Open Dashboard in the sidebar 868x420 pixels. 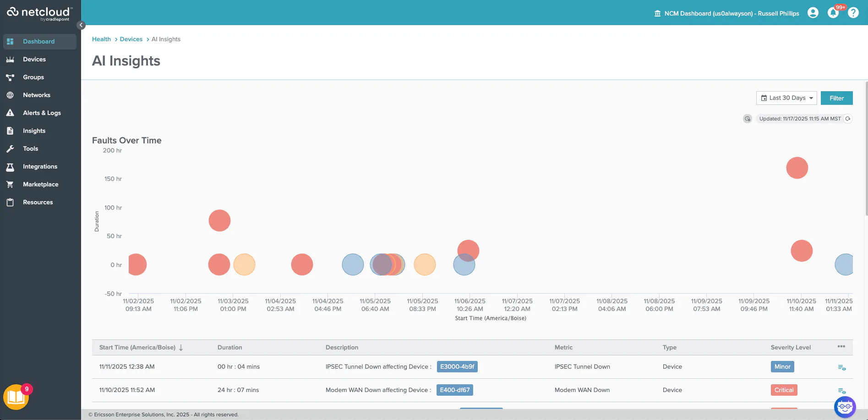(x=40, y=41)
